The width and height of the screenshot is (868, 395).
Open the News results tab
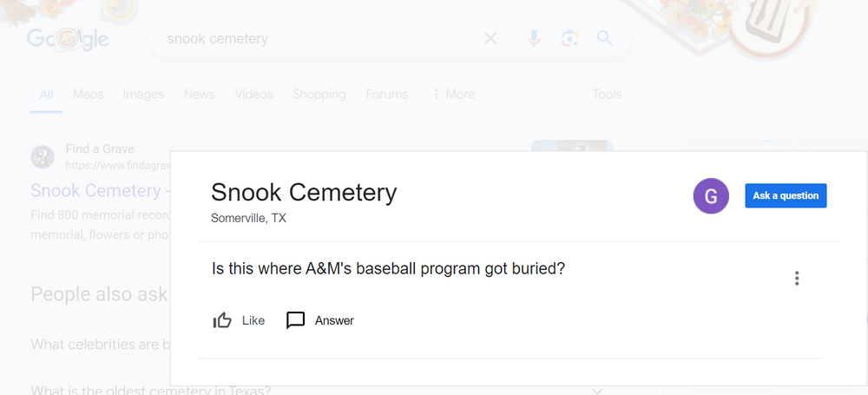click(x=199, y=94)
